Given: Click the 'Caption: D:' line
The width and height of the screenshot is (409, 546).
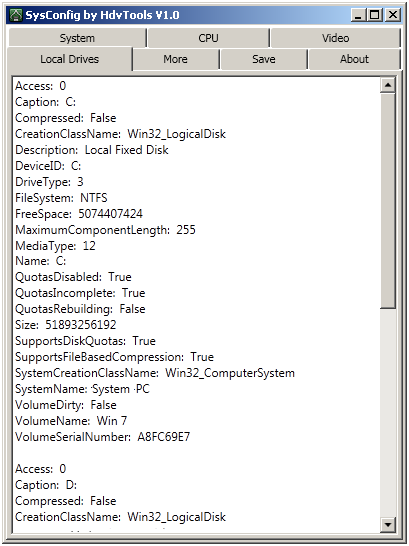Looking at the screenshot, I should (x=46, y=485).
